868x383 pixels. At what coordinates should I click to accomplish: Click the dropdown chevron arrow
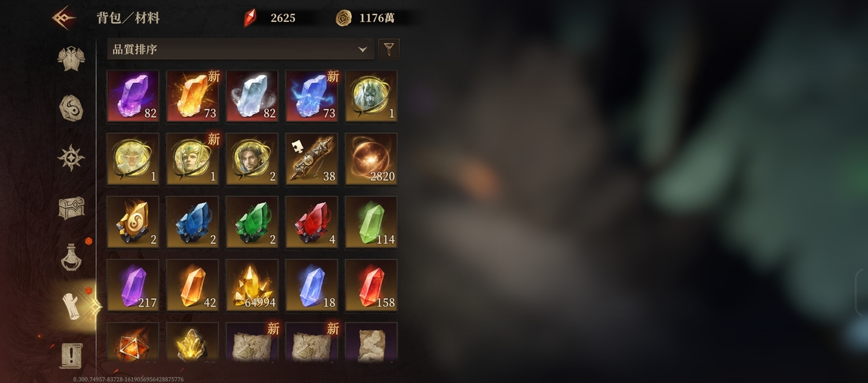click(x=362, y=49)
